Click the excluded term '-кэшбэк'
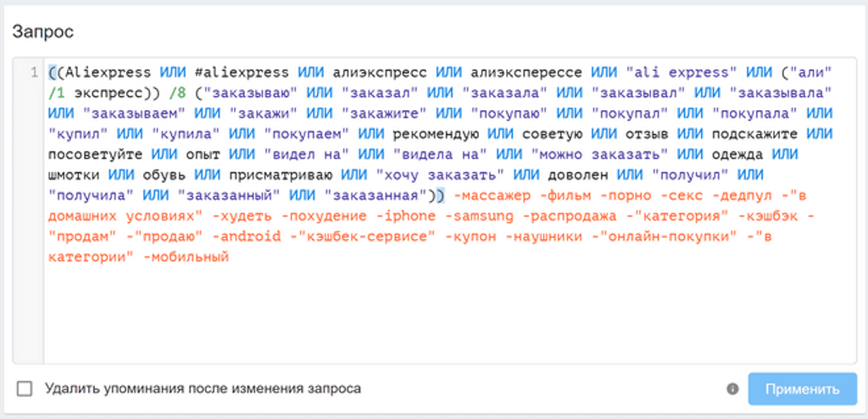The image size is (868, 419). coord(766,216)
